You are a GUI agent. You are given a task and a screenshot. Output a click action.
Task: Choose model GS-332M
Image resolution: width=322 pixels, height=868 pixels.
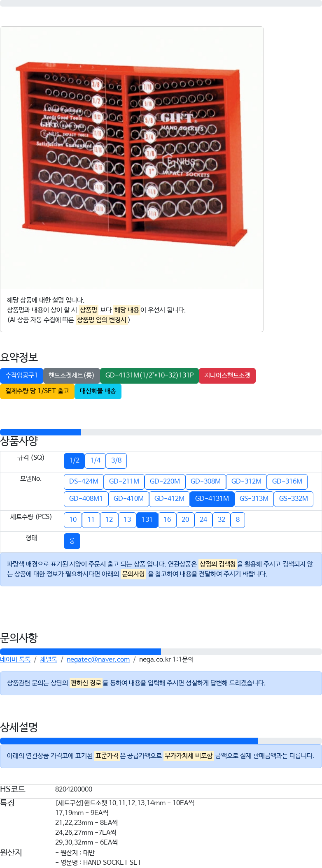coord(294,499)
